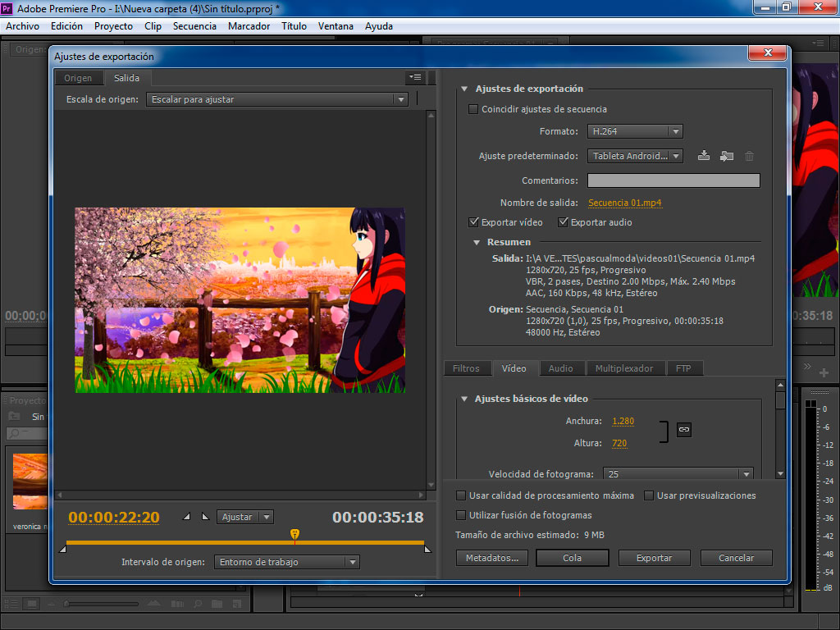Click the Secuencia 01.mp4 output name link
Screen dimensions: 840x630
pyautogui.click(x=624, y=203)
